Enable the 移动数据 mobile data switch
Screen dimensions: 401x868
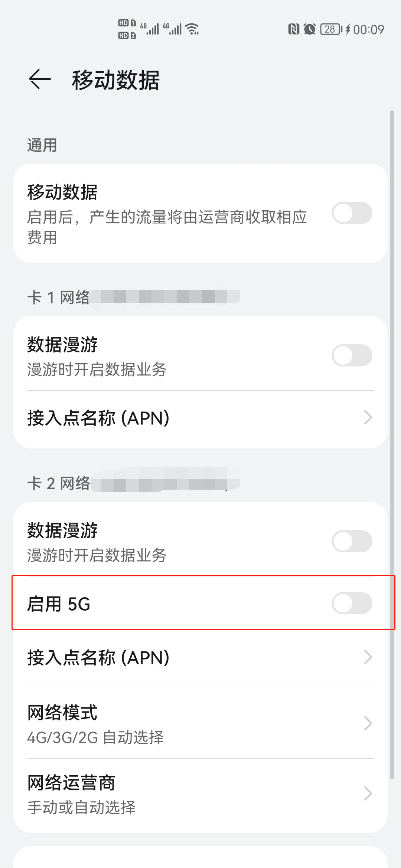[x=352, y=213]
